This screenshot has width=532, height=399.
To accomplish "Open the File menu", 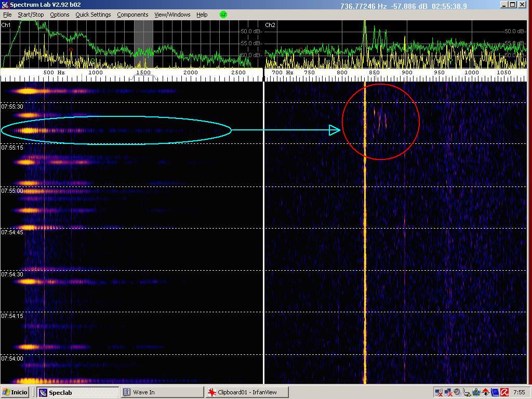I will (x=7, y=15).
